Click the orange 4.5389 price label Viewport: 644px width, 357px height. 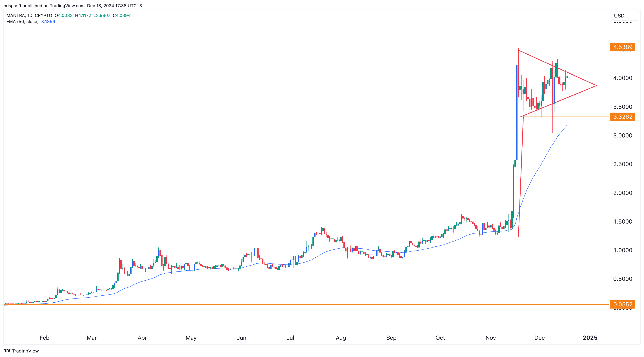[x=622, y=47]
